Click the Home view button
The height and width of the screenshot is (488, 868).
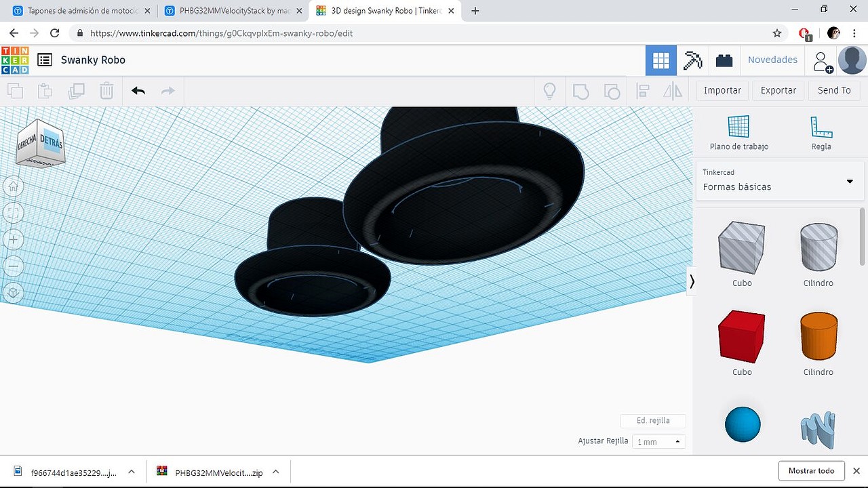click(x=14, y=186)
